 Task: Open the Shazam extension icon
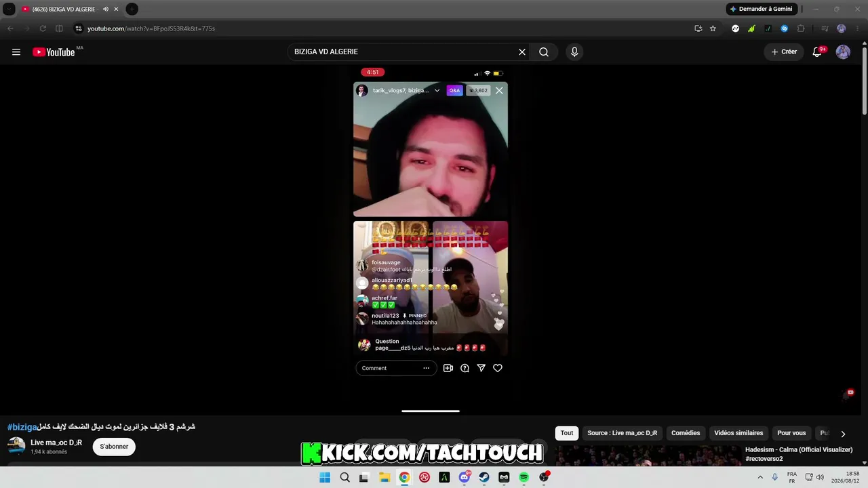point(785,28)
